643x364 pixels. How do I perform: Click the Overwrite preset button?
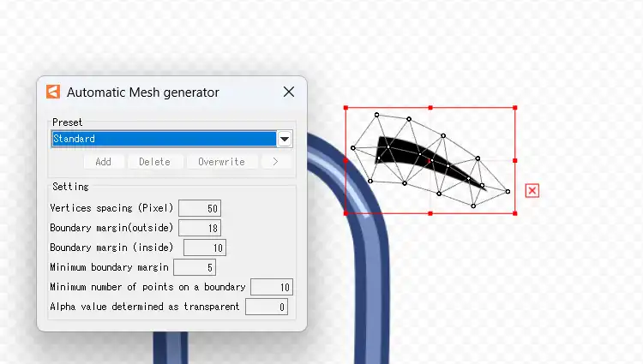(x=221, y=162)
